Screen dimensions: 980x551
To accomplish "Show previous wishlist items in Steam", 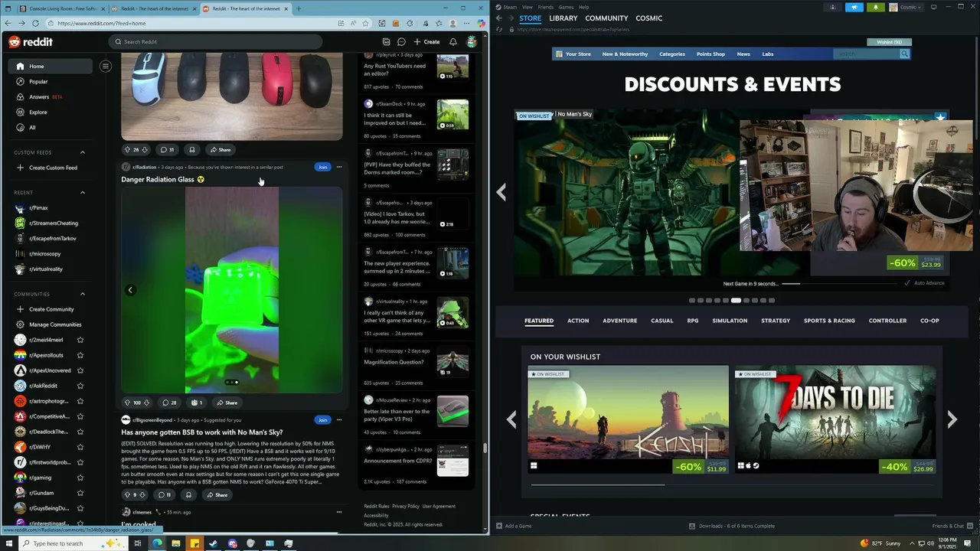I will (511, 419).
